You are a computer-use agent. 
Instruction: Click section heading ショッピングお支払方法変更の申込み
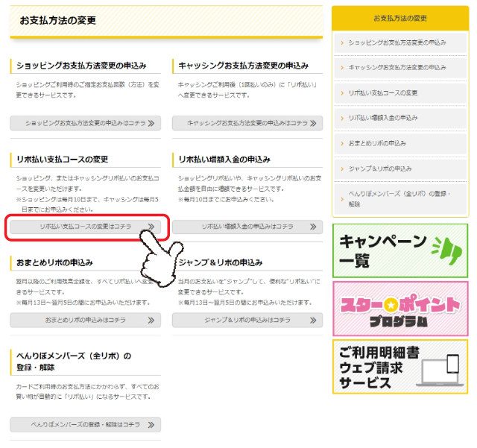click(81, 66)
